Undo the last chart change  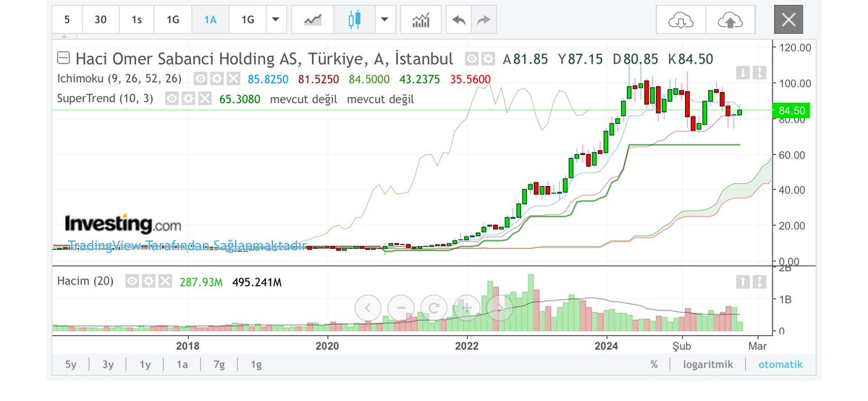(458, 20)
